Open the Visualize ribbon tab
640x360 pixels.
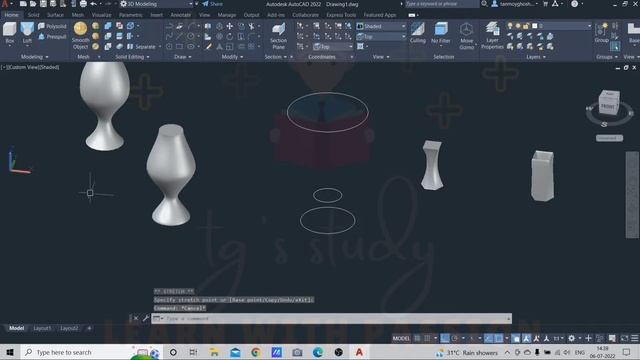[x=101, y=15]
